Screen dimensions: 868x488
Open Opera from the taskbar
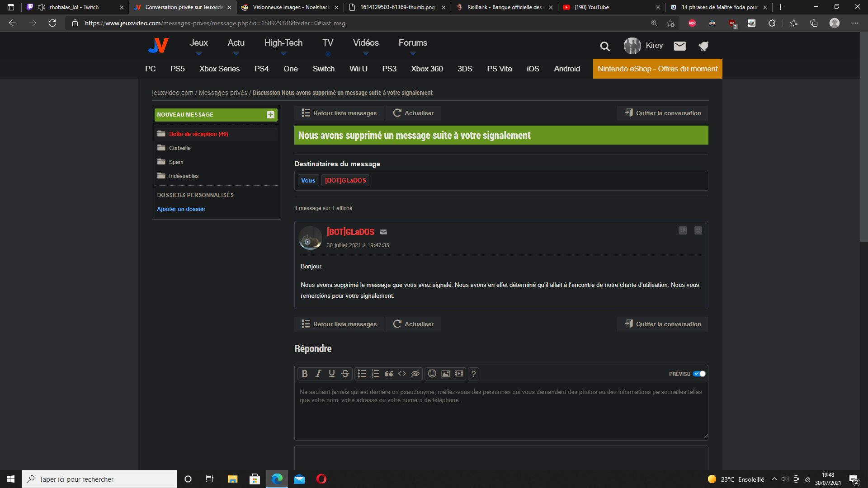pyautogui.click(x=321, y=479)
